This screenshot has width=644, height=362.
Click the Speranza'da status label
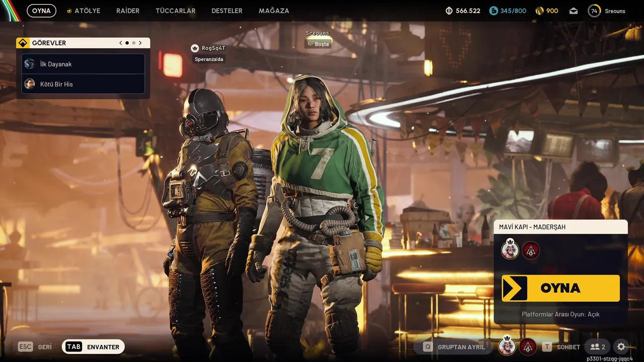coord(209,59)
